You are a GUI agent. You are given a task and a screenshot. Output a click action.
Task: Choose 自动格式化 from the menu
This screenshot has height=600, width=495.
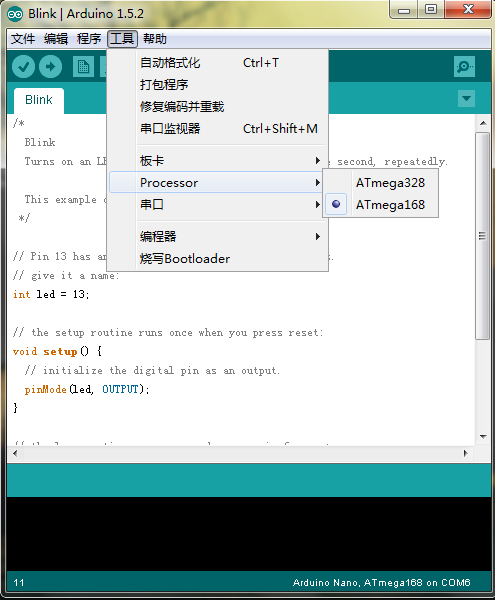point(218,63)
